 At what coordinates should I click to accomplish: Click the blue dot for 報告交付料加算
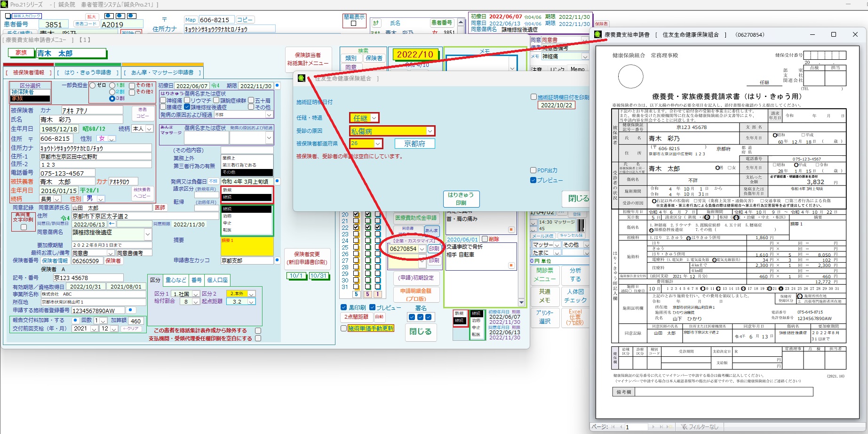(76, 320)
